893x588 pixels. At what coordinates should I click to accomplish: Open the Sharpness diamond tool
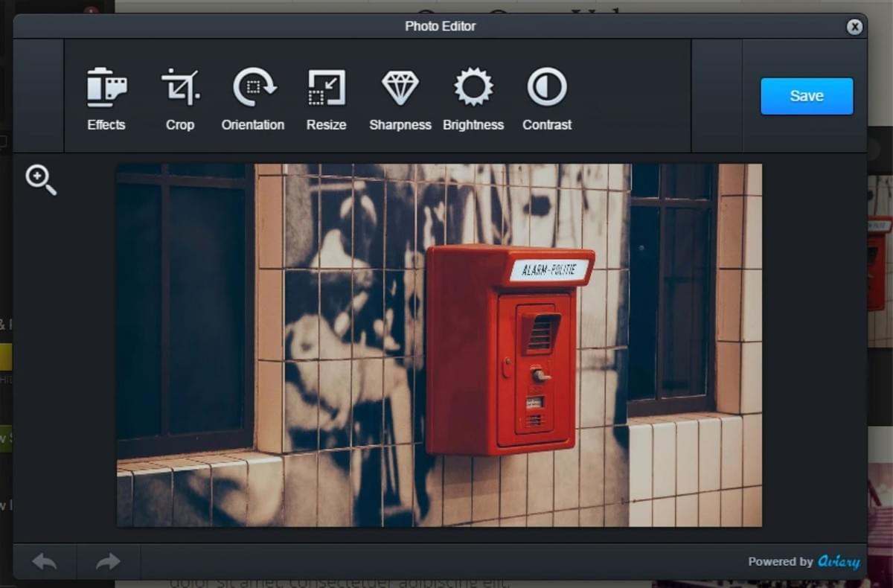tap(400, 98)
